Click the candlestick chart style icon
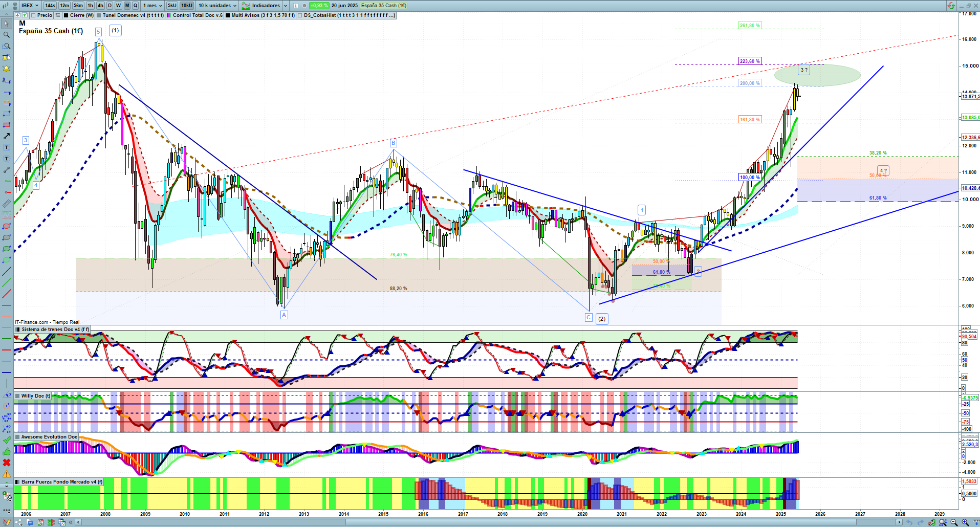The height and width of the screenshot is (527, 980). point(7,6)
